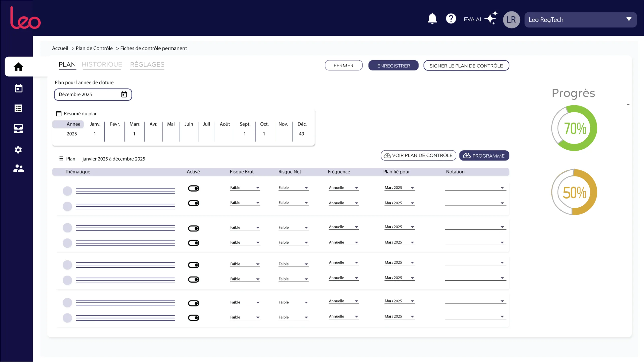
Task: Open the users icon in the sidebar
Action: point(19,168)
